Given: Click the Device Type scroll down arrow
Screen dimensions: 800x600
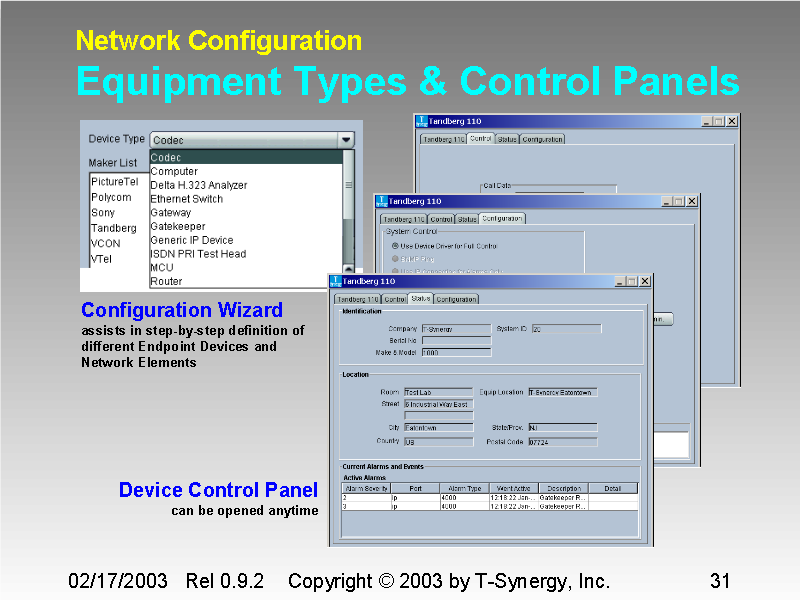Looking at the screenshot, I should (348, 268).
